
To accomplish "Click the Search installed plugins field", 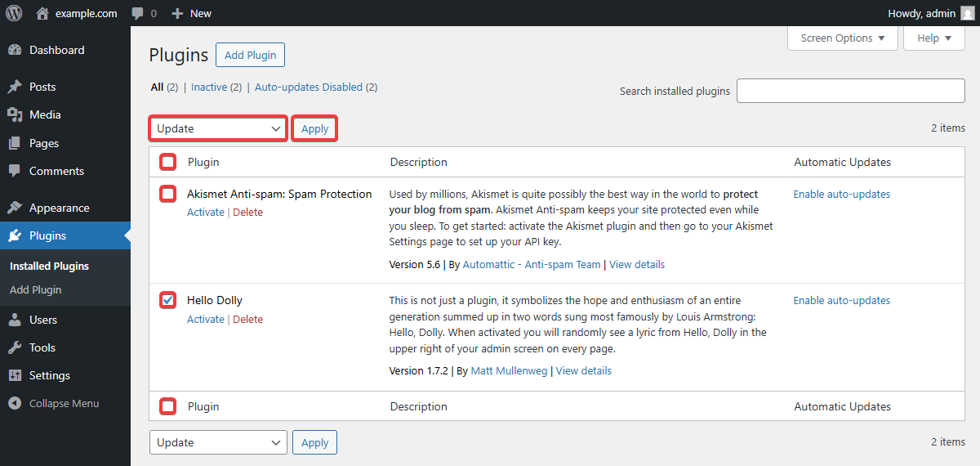I will pyautogui.click(x=850, y=91).
